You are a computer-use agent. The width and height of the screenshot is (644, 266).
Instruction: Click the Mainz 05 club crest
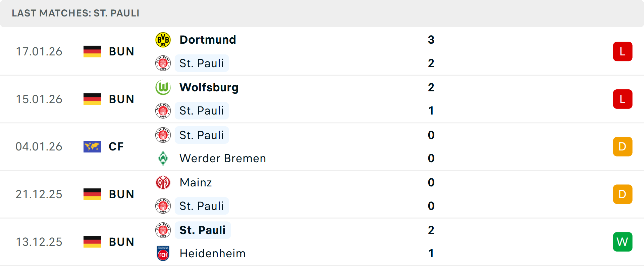tap(163, 182)
